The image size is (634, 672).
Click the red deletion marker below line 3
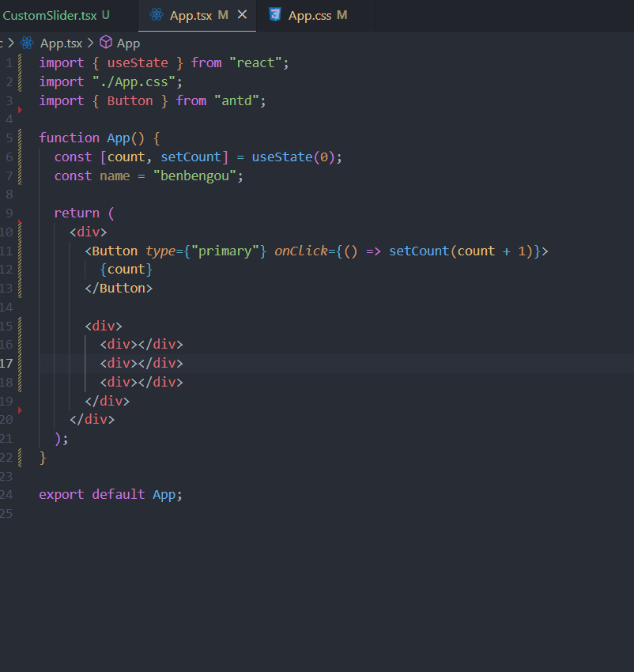click(20, 110)
